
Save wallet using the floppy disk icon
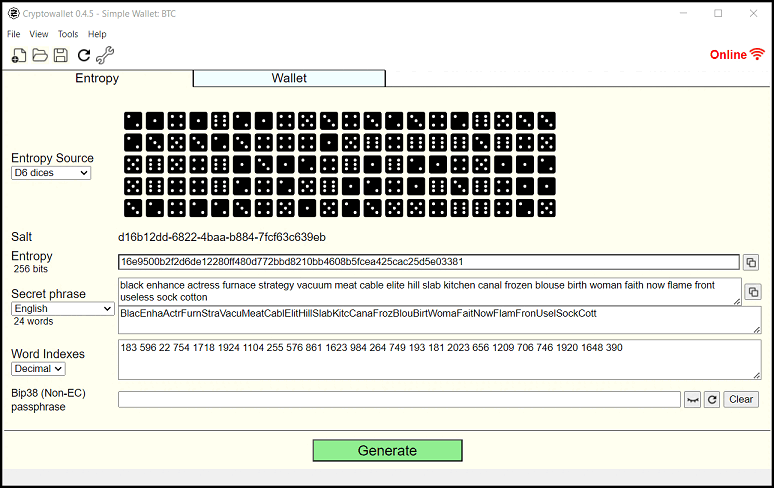click(x=61, y=55)
